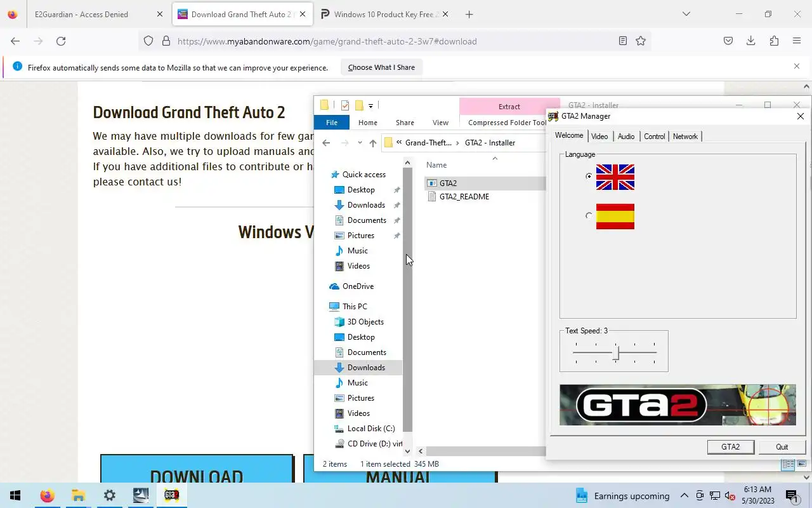Open pinned Pictures under Quick access

(361, 236)
